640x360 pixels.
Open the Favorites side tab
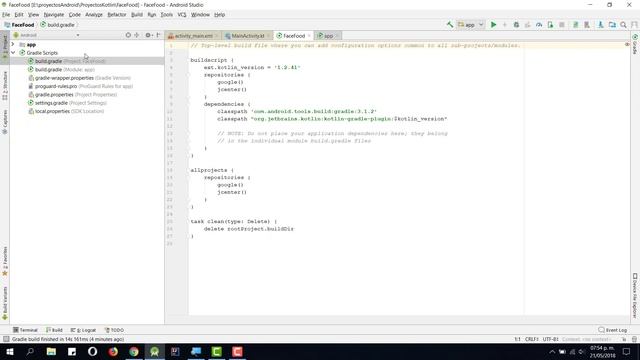[x=5, y=261]
